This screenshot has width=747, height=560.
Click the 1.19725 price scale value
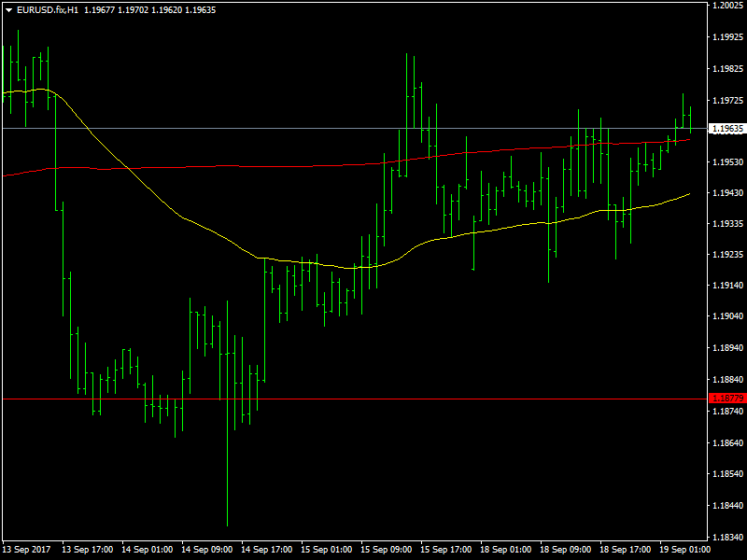click(x=727, y=101)
